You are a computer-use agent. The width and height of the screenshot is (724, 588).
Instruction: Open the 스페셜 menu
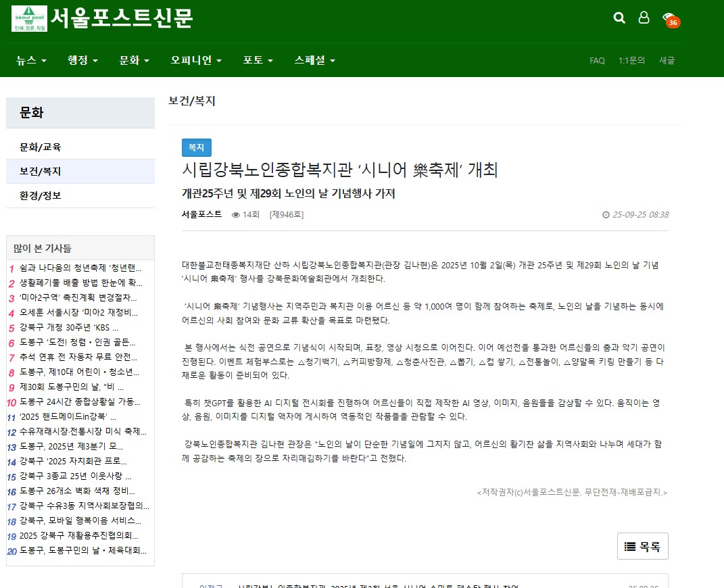click(x=314, y=60)
